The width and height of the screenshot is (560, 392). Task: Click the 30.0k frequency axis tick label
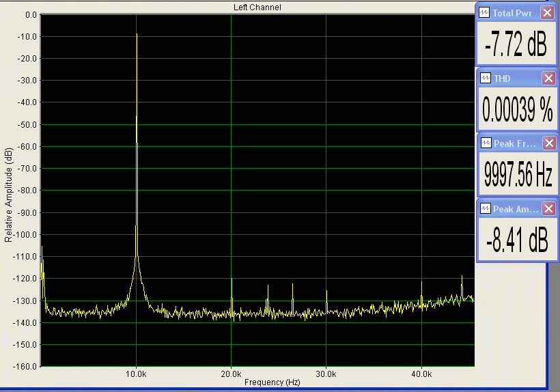(x=326, y=374)
